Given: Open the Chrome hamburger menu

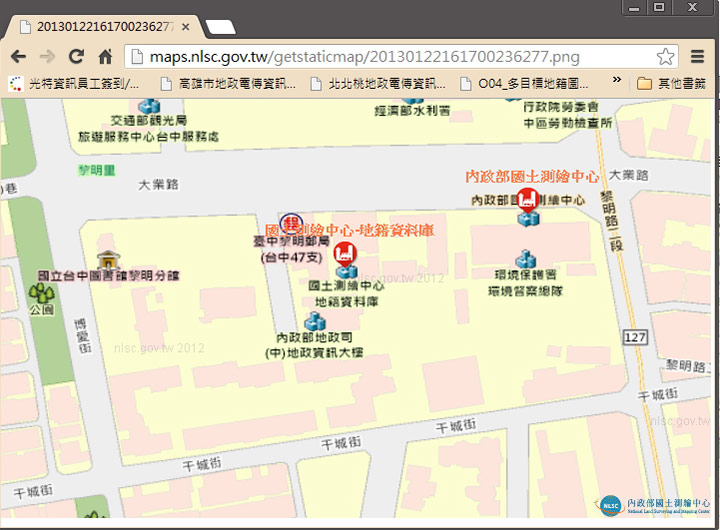Looking at the screenshot, I should tap(698, 56).
